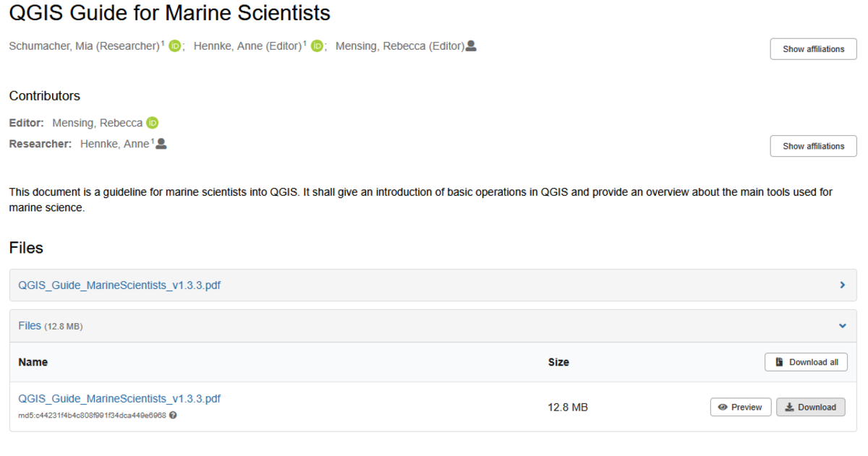The height and width of the screenshot is (456, 868).
Task: Click person icon beside researcher Hennke, Anne
Action: click(161, 144)
